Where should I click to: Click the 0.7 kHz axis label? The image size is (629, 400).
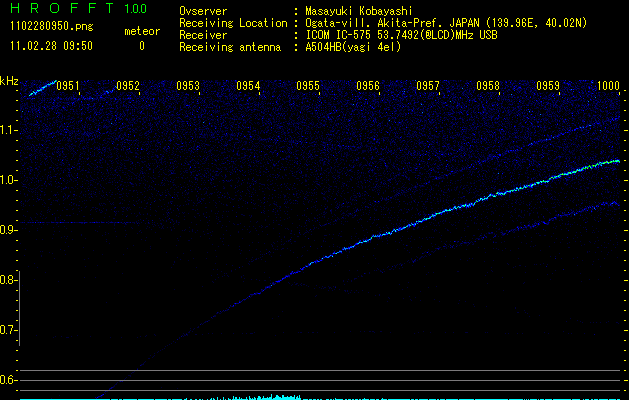pos(8,330)
